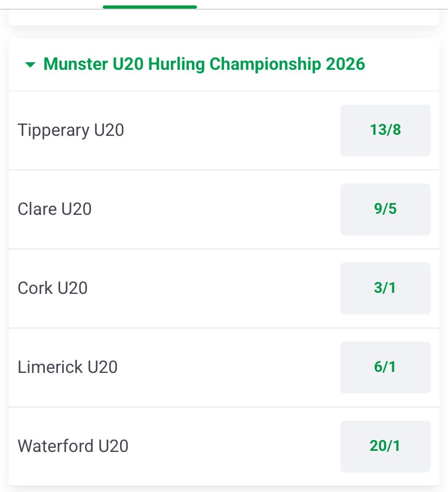448x492 pixels.
Task: Click the Limerick U20 team name
Action: point(68,367)
